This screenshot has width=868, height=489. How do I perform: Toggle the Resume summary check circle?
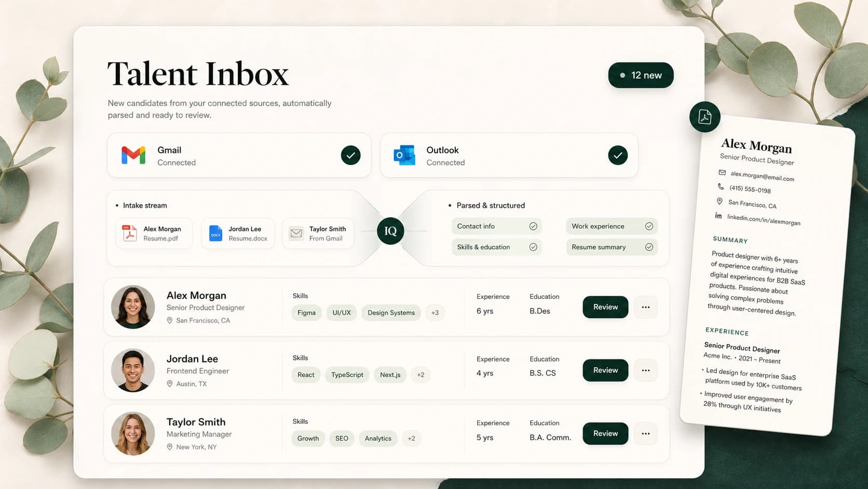click(x=649, y=247)
